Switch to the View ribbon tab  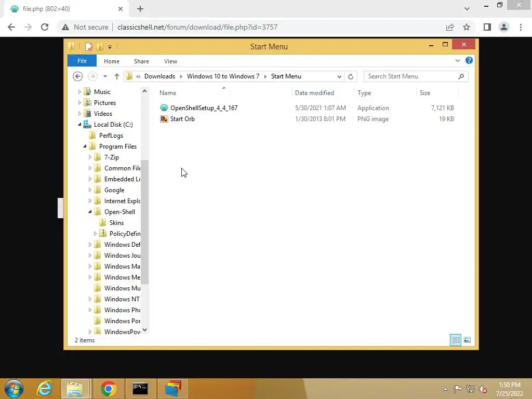[170, 61]
